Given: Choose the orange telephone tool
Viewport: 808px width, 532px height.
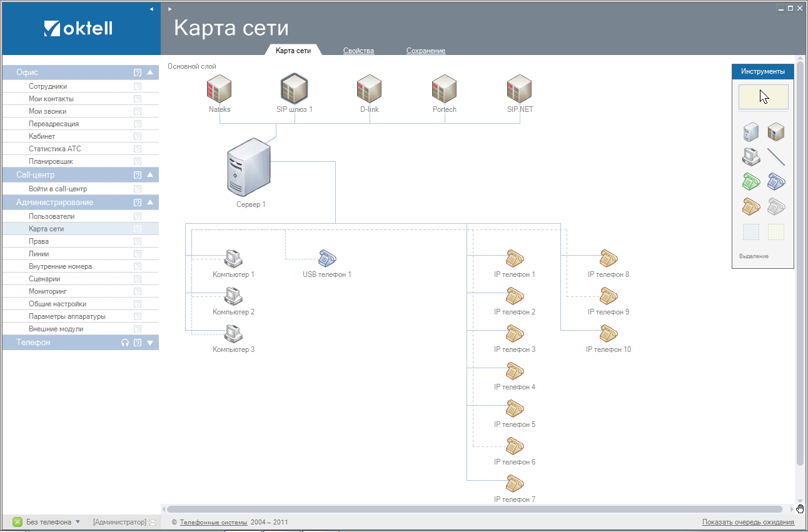Looking at the screenshot, I should [750, 207].
